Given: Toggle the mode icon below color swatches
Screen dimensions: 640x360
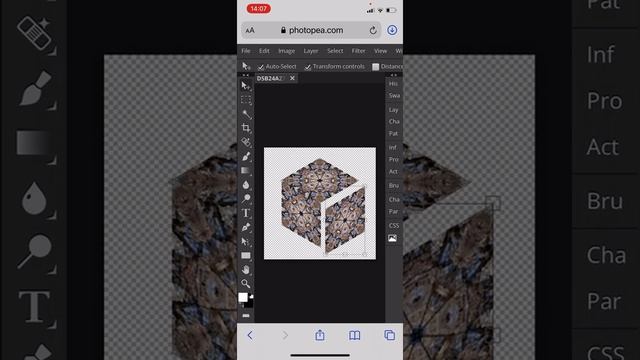Looking at the screenshot, I should (x=245, y=316).
